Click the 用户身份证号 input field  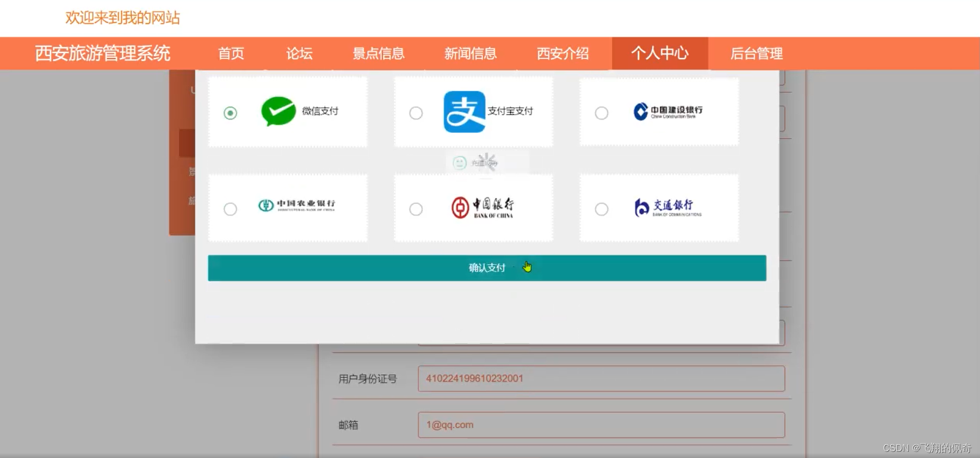pos(602,379)
